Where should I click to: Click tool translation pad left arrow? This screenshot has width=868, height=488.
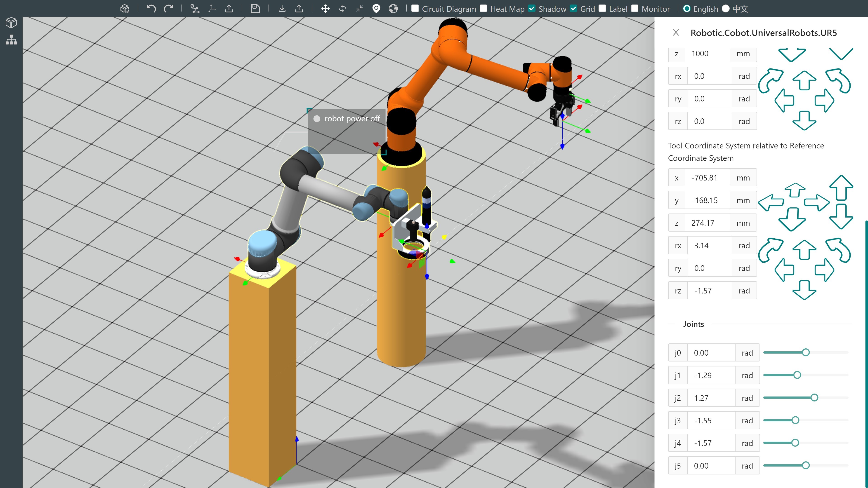click(771, 203)
